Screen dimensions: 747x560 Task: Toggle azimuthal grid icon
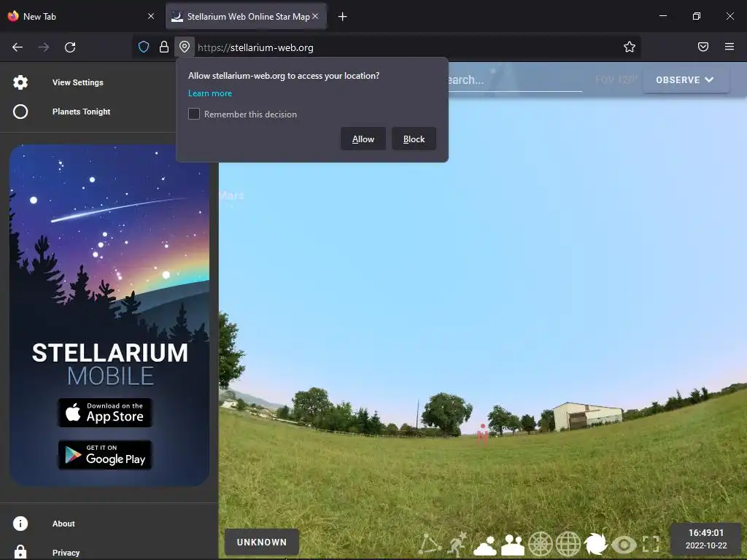[x=541, y=544]
